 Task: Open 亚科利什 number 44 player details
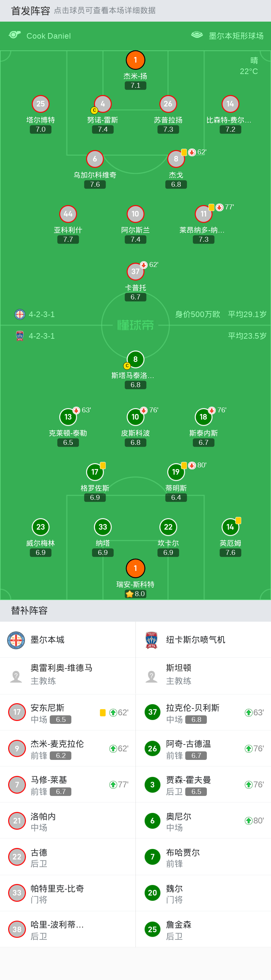pos(68,214)
